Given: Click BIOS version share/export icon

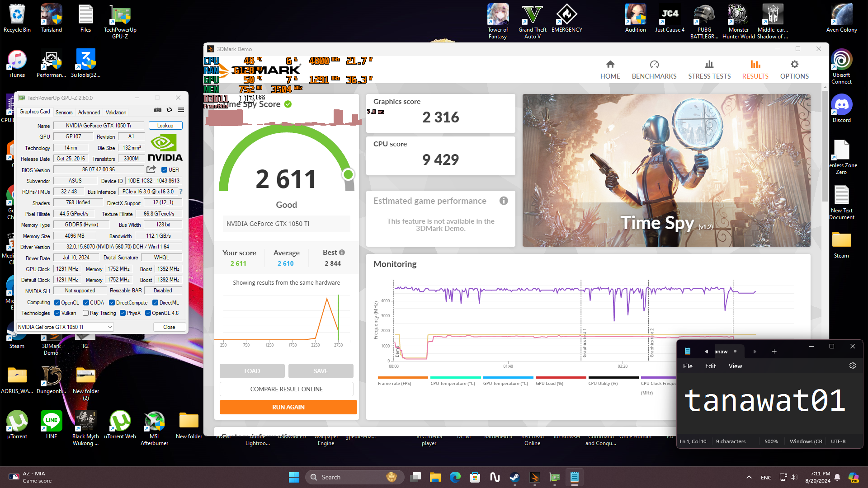Looking at the screenshot, I should pyautogui.click(x=151, y=169).
